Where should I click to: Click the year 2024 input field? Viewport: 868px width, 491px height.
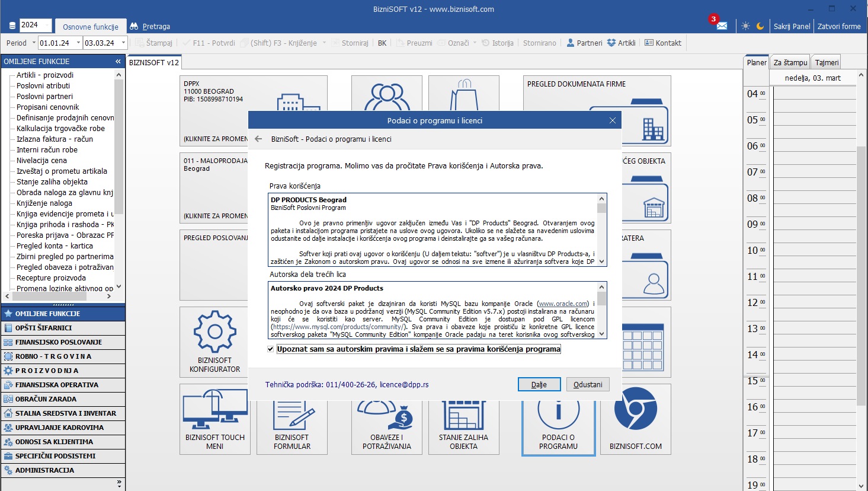(x=36, y=25)
